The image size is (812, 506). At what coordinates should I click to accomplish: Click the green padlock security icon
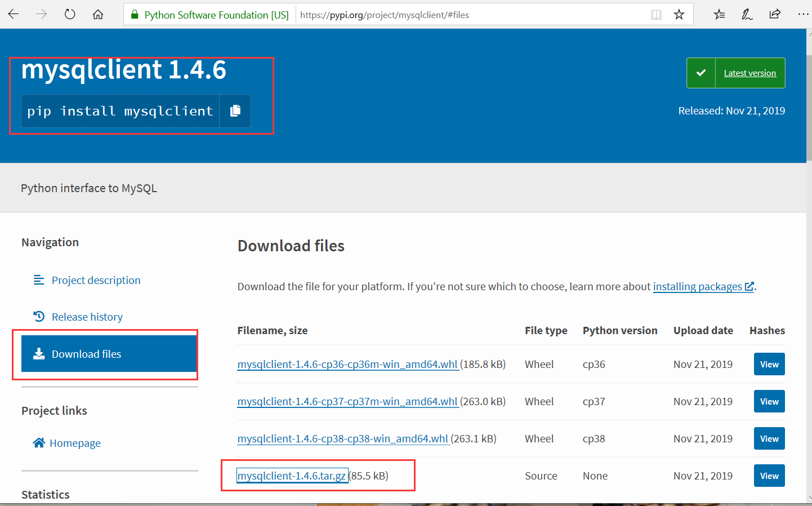tap(135, 15)
